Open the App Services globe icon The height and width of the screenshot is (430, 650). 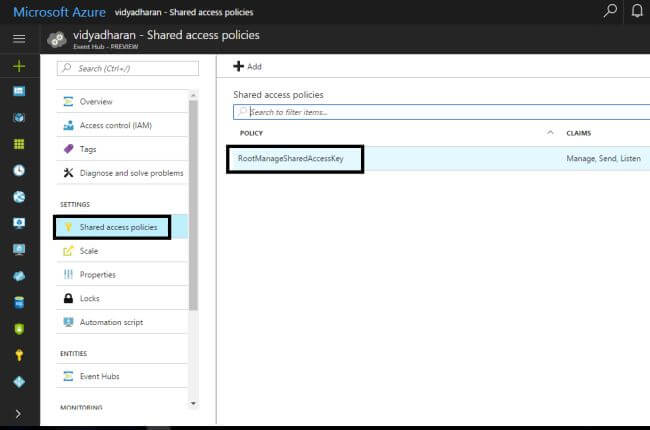pyautogui.click(x=19, y=197)
